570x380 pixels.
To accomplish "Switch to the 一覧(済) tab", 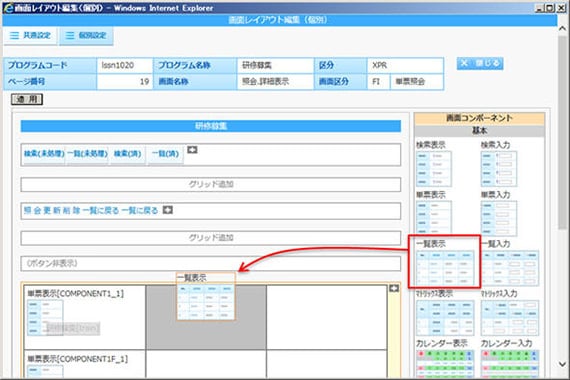I will click(x=165, y=154).
